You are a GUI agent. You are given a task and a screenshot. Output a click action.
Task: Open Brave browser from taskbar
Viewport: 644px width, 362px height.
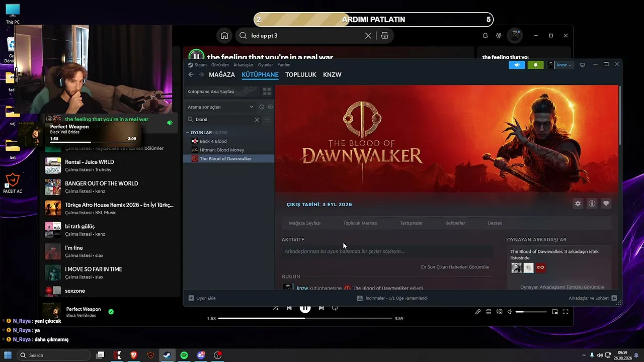(134, 355)
